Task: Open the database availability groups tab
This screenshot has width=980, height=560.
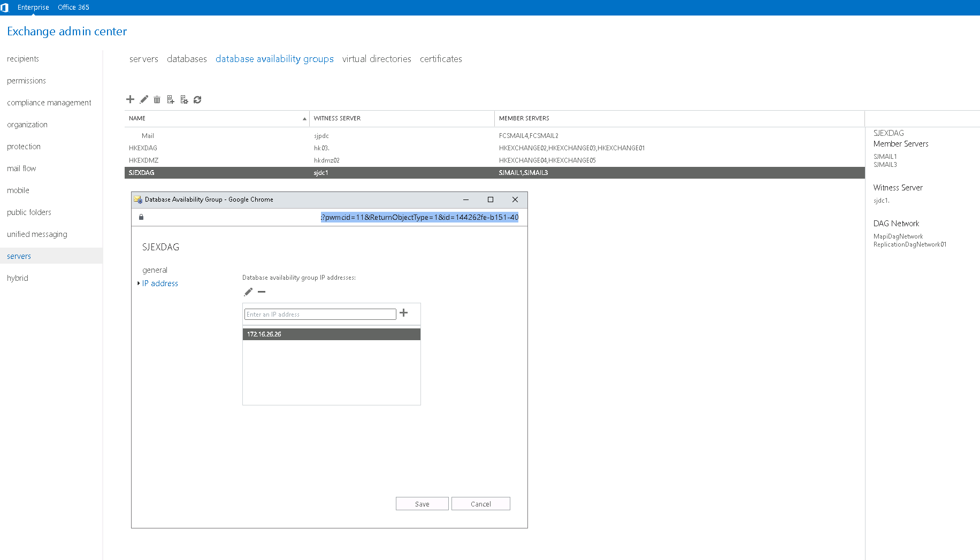Action: pos(274,59)
